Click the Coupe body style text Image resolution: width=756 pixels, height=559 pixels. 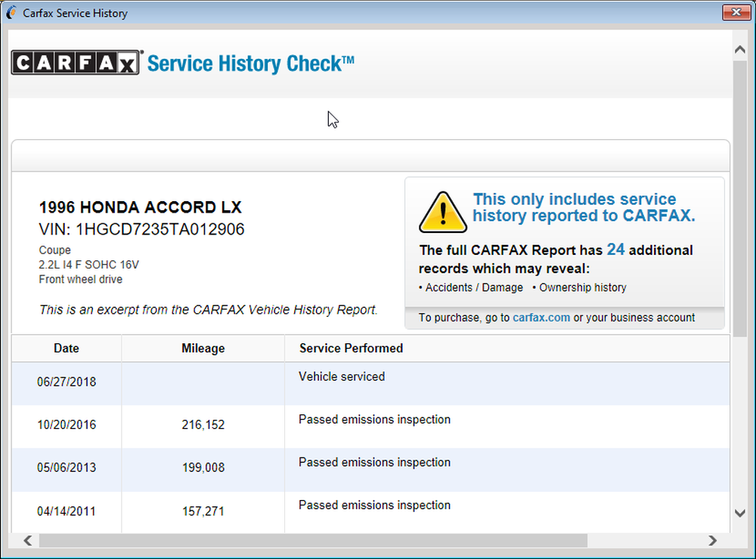[55, 250]
